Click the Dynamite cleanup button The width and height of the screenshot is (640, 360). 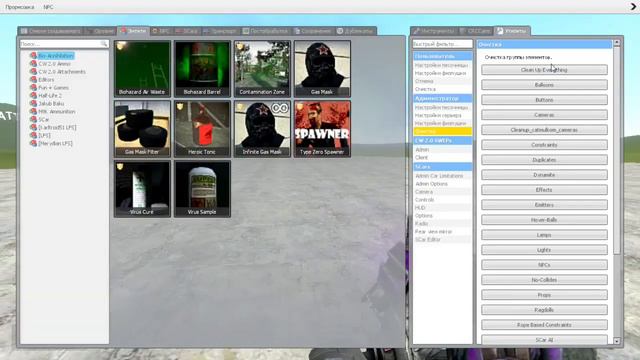click(544, 175)
